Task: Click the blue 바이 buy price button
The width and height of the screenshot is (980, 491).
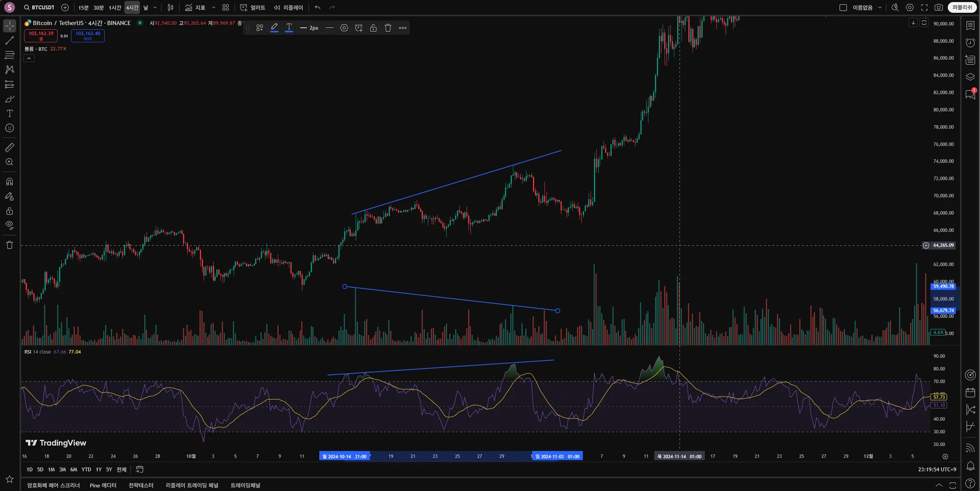Action: coord(88,36)
